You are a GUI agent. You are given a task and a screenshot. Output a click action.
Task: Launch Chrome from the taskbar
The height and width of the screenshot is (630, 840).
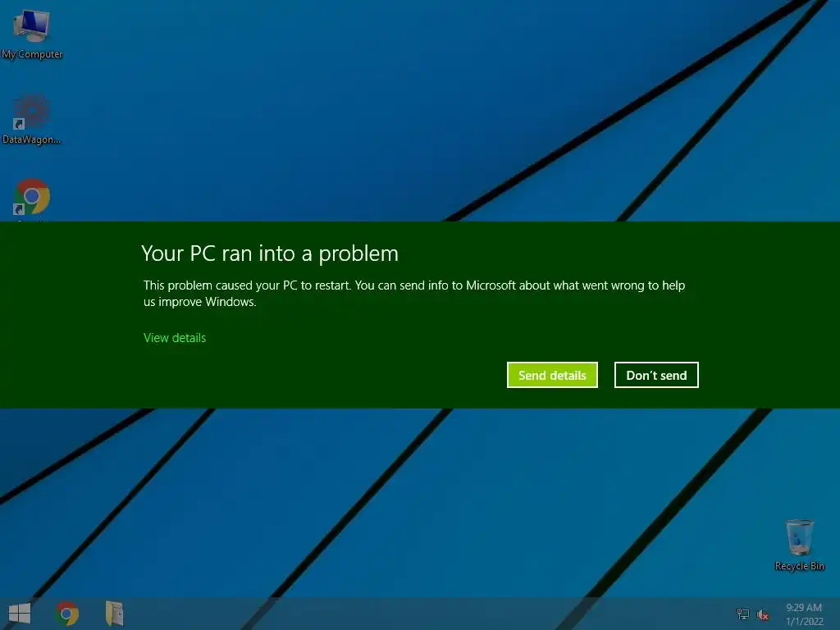pos(67,614)
